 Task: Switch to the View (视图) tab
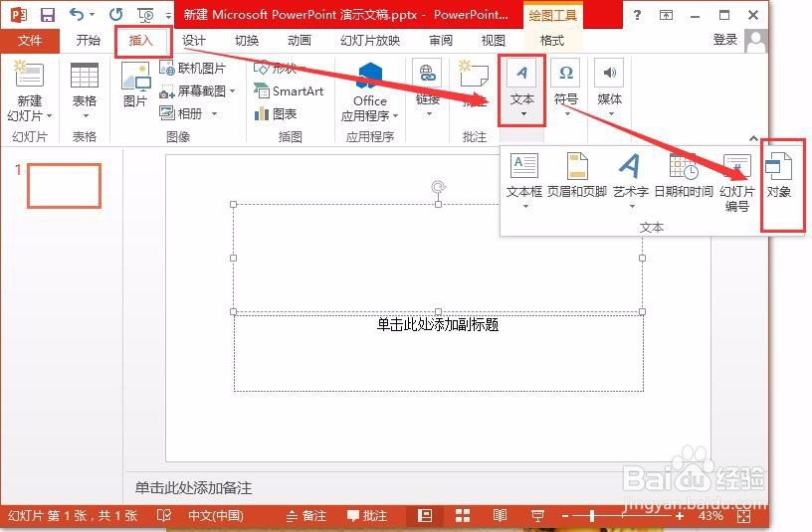(x=493, y=41)
